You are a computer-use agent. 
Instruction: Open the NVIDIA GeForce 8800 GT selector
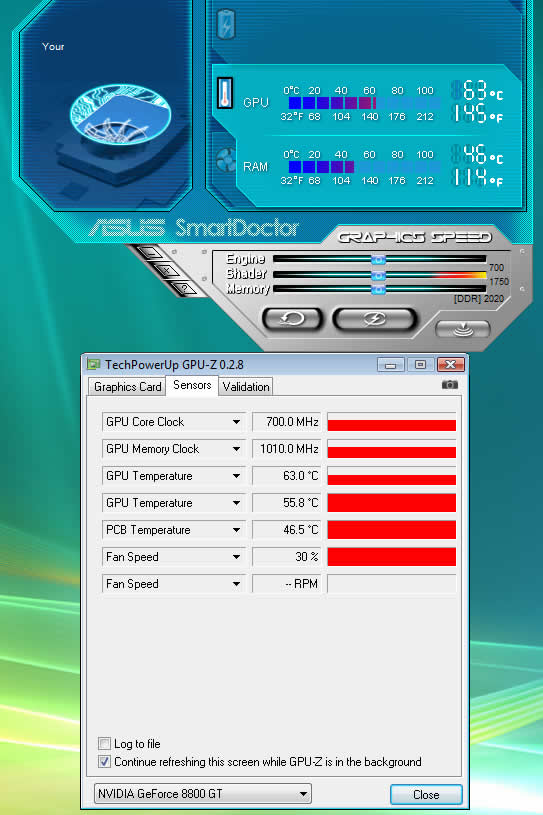pyautogui.click(x=203, y=794)
